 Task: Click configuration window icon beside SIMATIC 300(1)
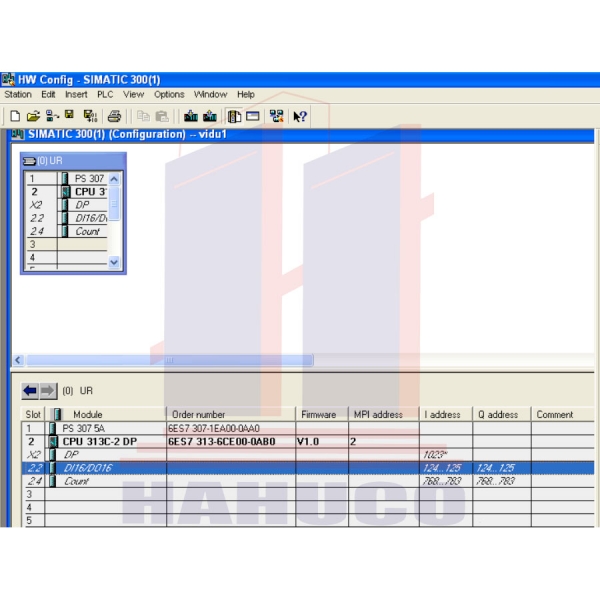[x=18, y=134]
